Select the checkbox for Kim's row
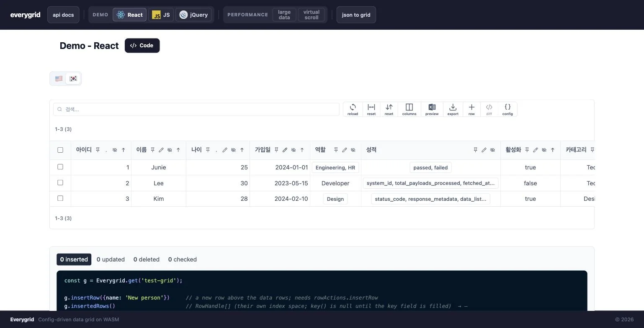 pyautogui.click(x=60, y=198)
